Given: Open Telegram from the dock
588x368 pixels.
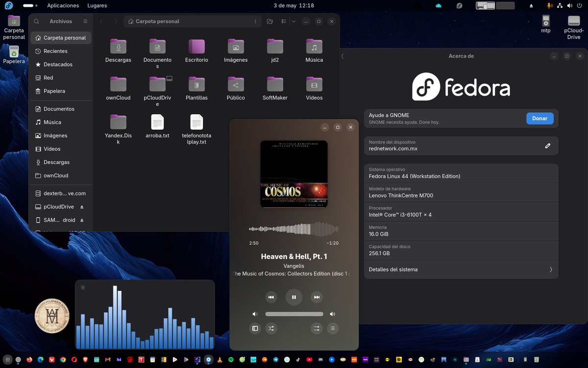Looking at the screenshot, I should (x=275, y=360).
